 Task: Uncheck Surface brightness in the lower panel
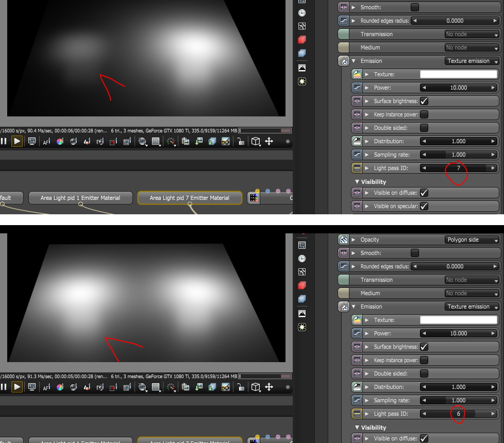[424, 347]
